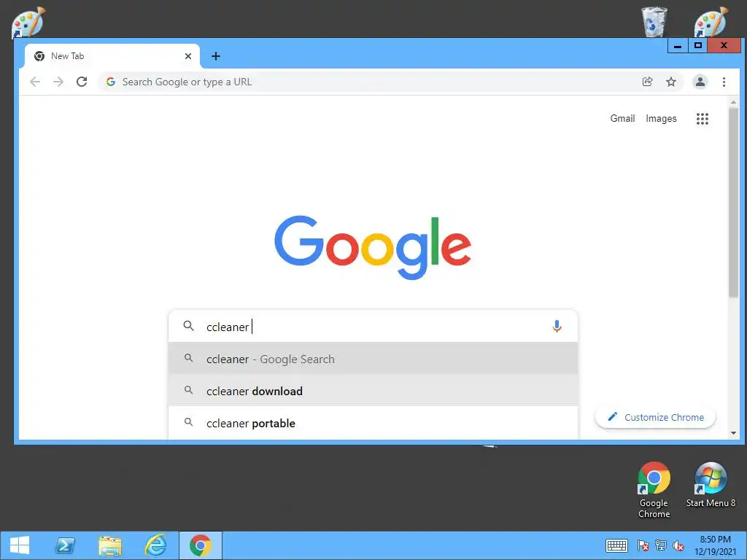747x560 pixels.
Task: Open the Action Center flag icon
Action: (x=643, y=545)
